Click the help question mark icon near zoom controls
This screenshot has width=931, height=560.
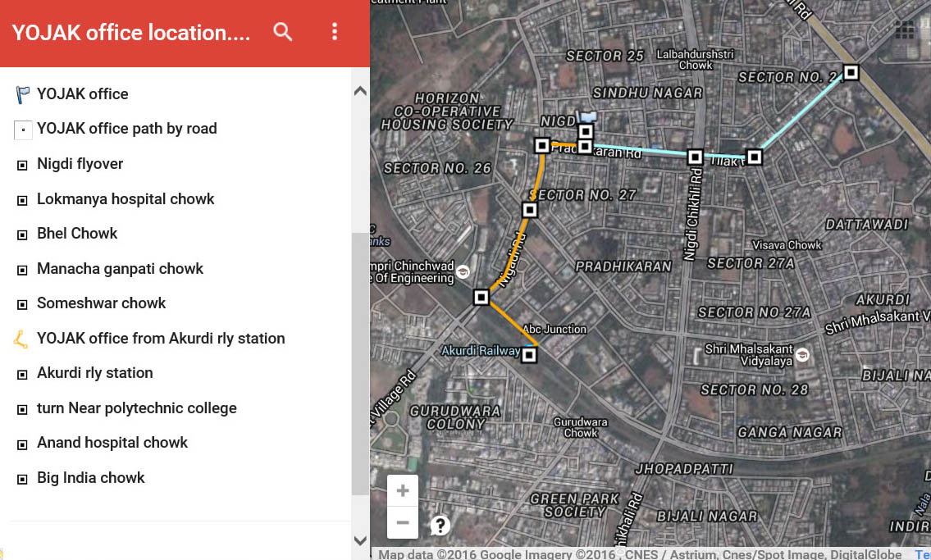coord(440,525)
